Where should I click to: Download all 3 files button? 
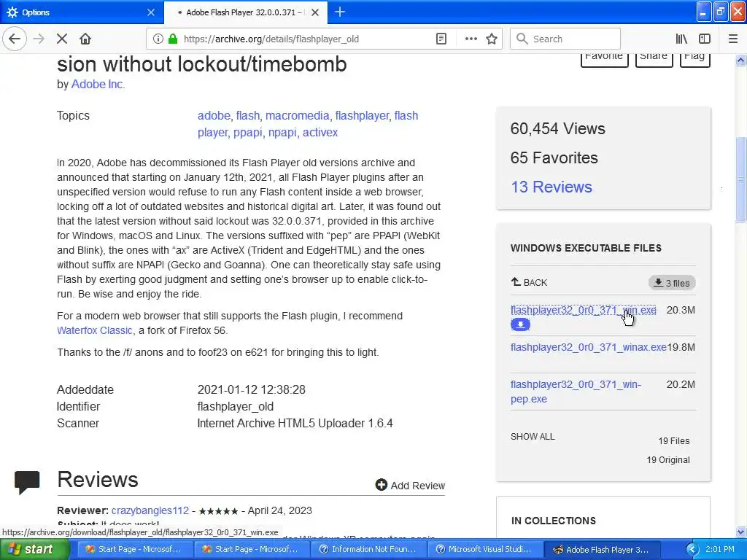tap(672, 283)
